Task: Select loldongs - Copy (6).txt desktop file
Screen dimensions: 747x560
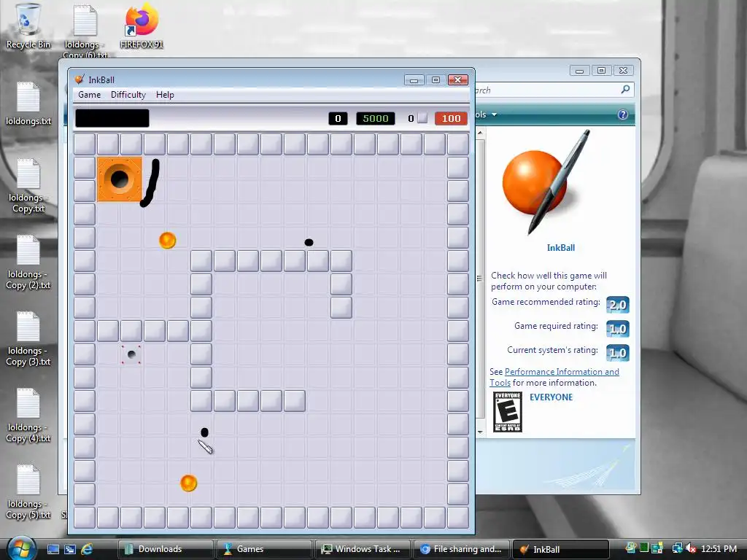Action: pos(85,31)
